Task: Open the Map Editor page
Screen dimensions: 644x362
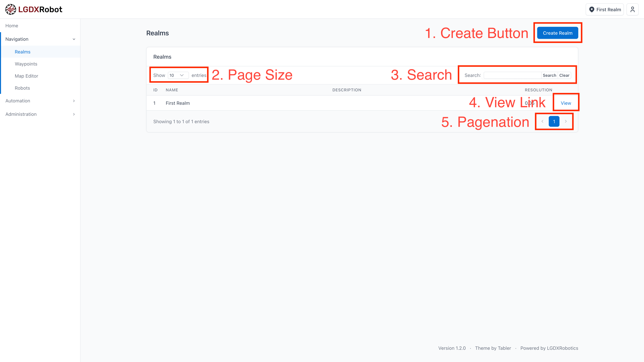Action: point(26,76)
